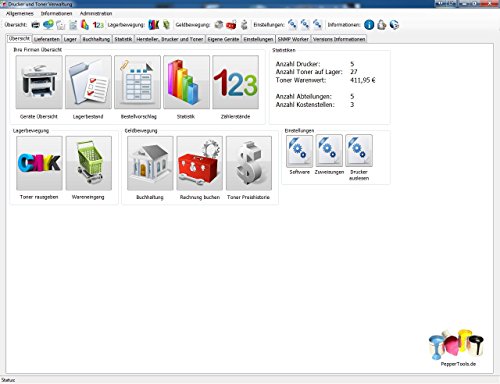
Task: Click the Anzahl Abteilungen label
Action: pos(304,97)
